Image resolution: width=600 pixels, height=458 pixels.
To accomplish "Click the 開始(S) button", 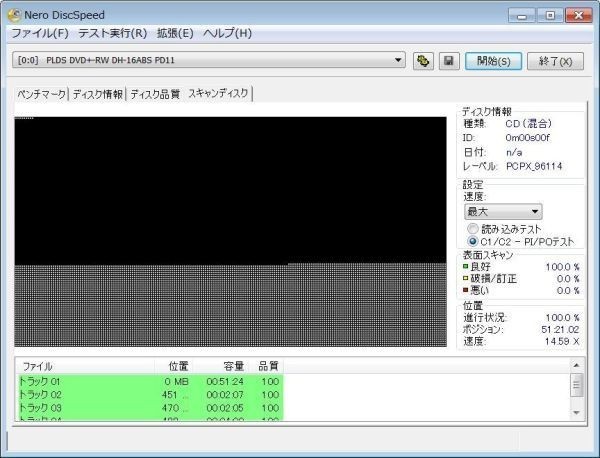I will (x=493, y=61).
